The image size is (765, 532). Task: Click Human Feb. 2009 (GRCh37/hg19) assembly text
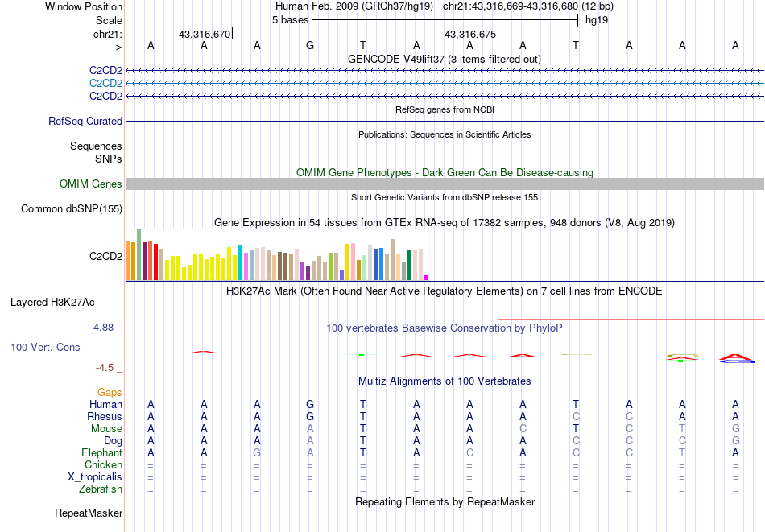point(354,6)
